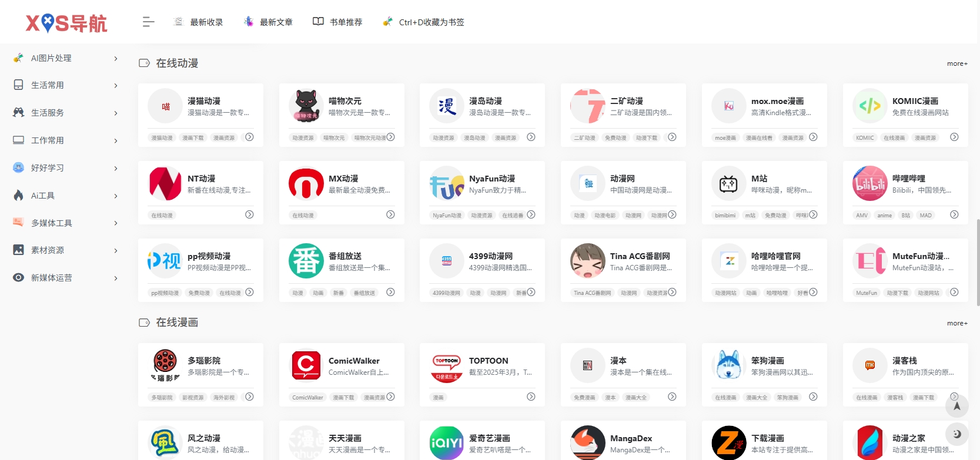
Task: Expand the 素材资源 sidebar chevron
Action: pos(116,250)
